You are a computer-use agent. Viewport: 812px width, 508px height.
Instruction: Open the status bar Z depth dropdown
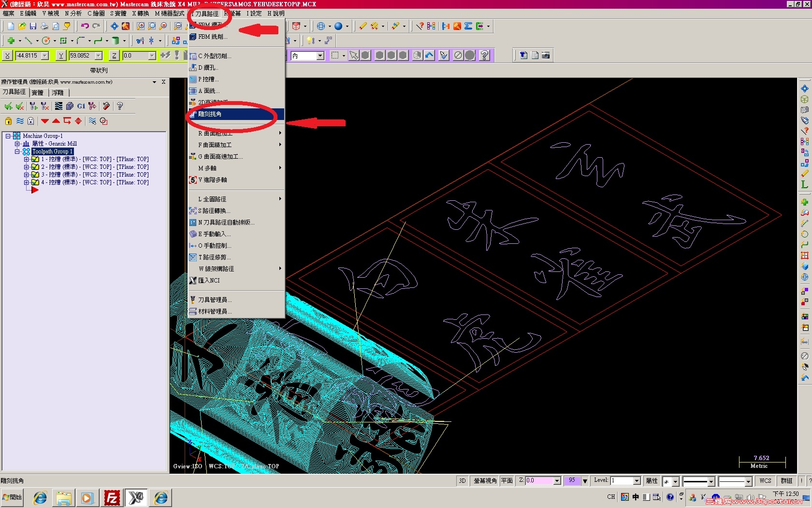tap(557, 481)
